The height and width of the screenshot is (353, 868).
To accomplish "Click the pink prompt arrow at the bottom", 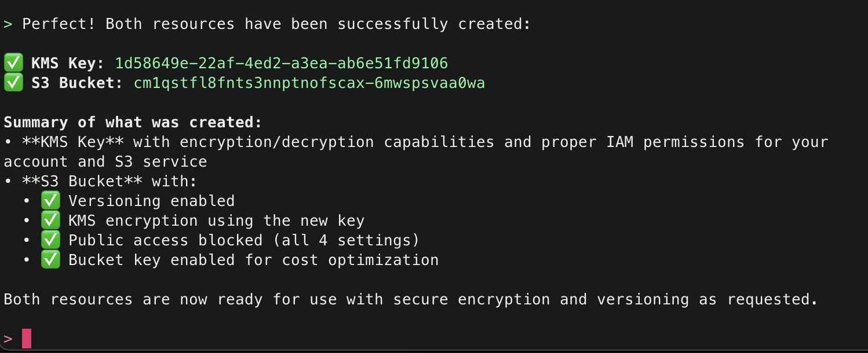I will 8,339.
